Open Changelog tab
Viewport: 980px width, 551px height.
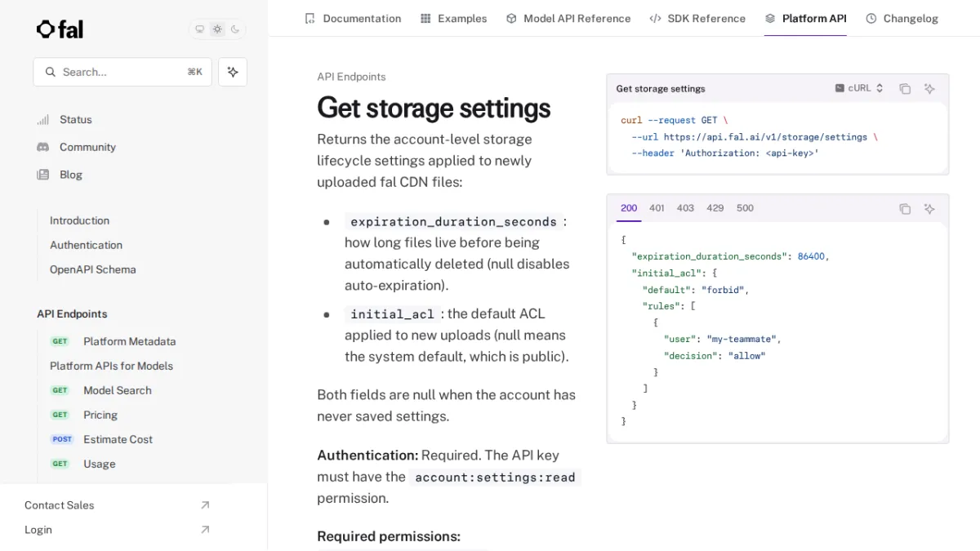coord(902,18)
